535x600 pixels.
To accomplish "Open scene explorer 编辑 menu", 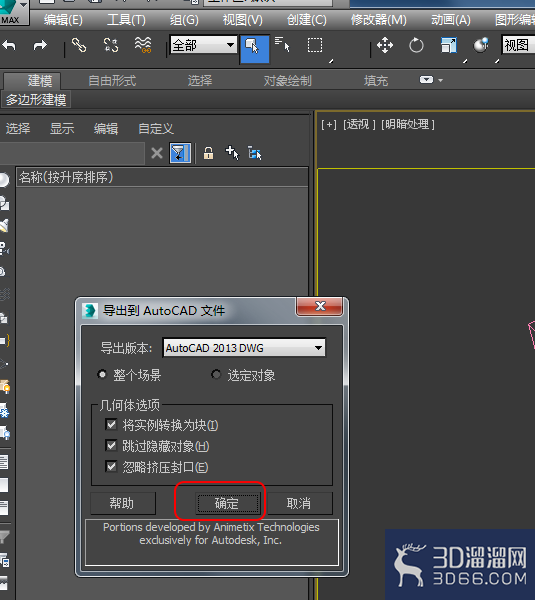I will coord(106,129).
